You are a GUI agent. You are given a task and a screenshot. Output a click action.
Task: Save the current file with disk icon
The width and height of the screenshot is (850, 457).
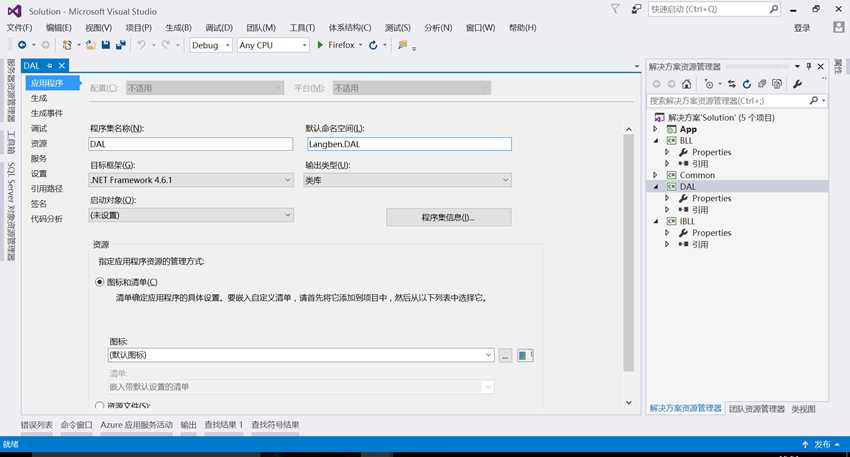tap(106, 45)
